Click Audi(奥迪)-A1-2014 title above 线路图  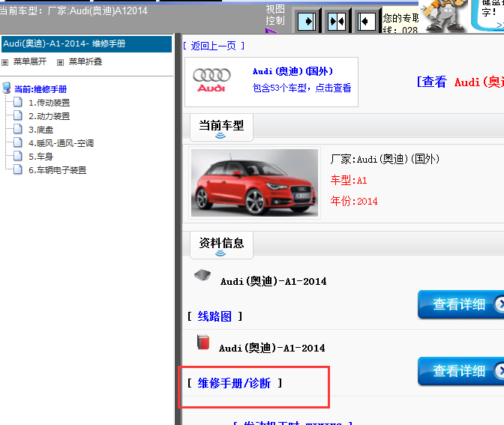pos(273,281)
